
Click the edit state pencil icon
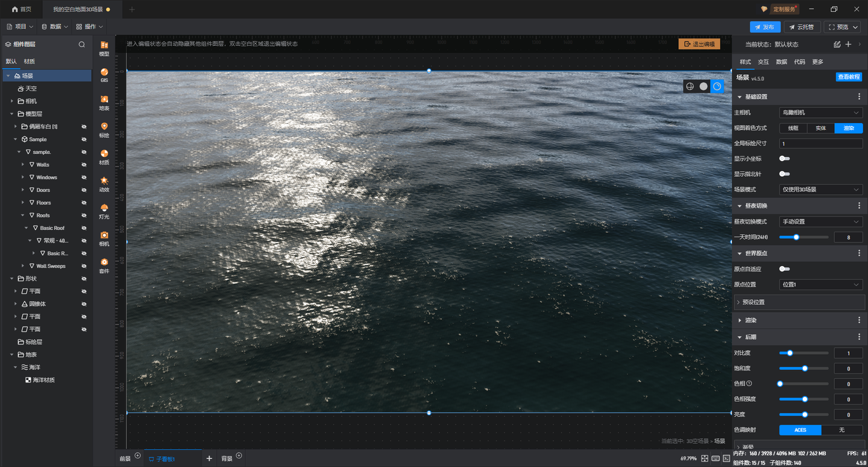[837, 44]
